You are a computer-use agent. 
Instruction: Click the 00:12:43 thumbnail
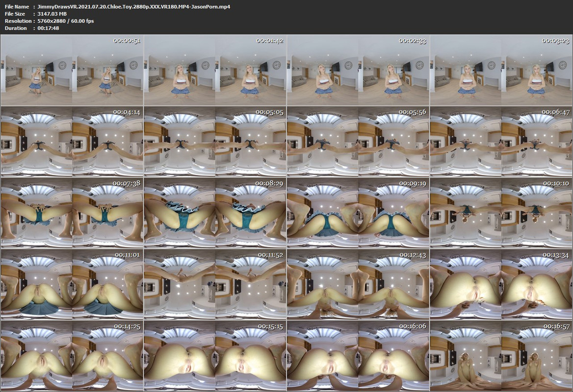(358, 285)
